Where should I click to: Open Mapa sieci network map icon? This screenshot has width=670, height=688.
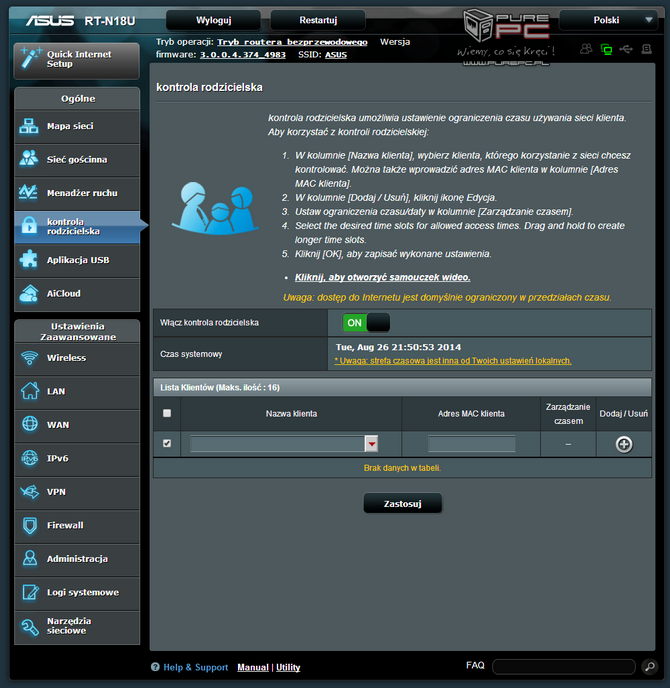[x=29, y=127]
